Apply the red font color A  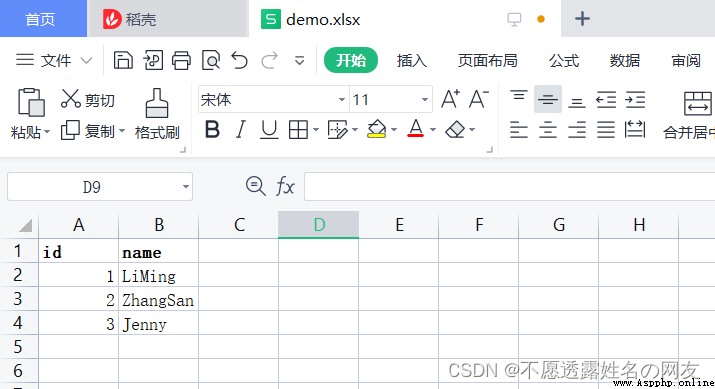click(x=415, y=129)
